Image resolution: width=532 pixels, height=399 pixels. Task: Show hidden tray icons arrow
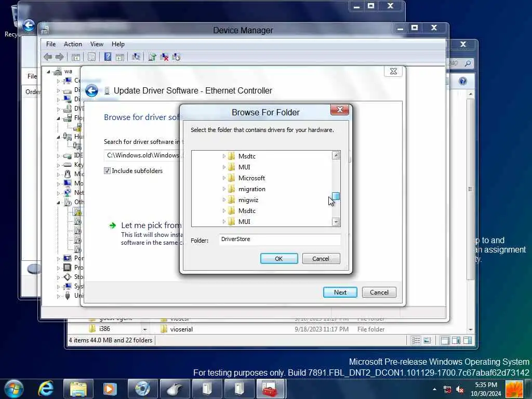tap(435, 389)
